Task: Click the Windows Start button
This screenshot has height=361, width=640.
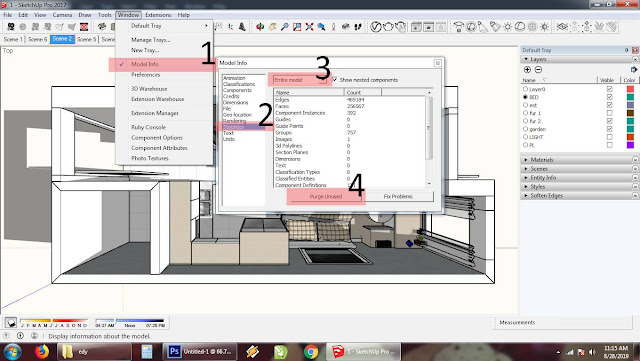Action: [x=12, y=352]
